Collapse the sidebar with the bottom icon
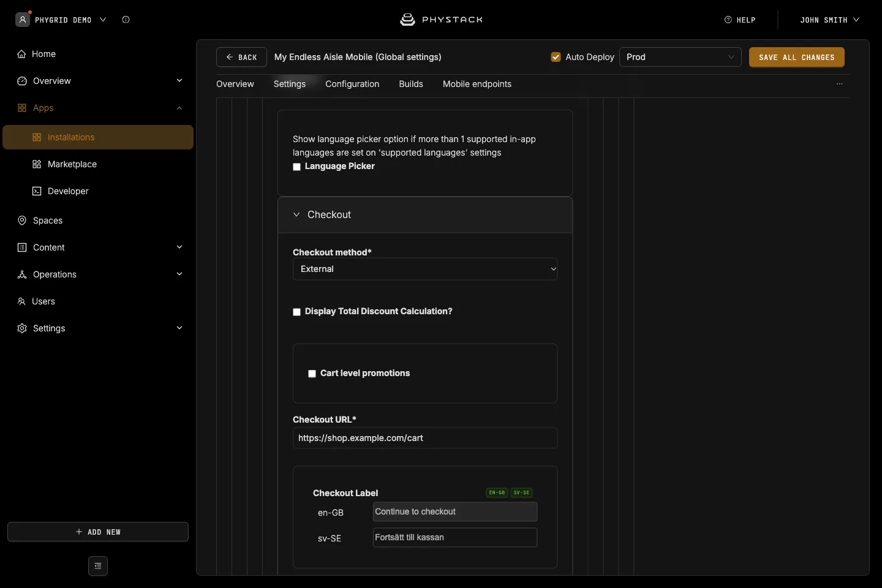Screen dimensions: 882x588 [98, 566]
